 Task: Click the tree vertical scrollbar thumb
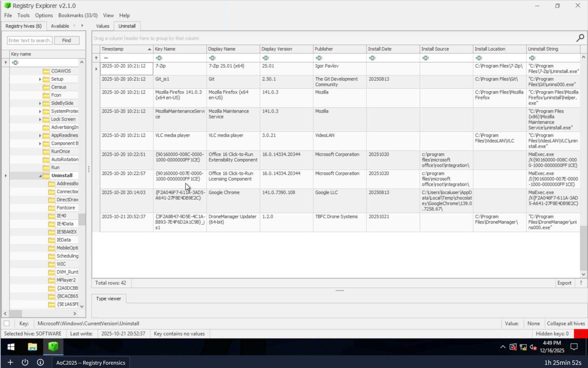point(82,220)
